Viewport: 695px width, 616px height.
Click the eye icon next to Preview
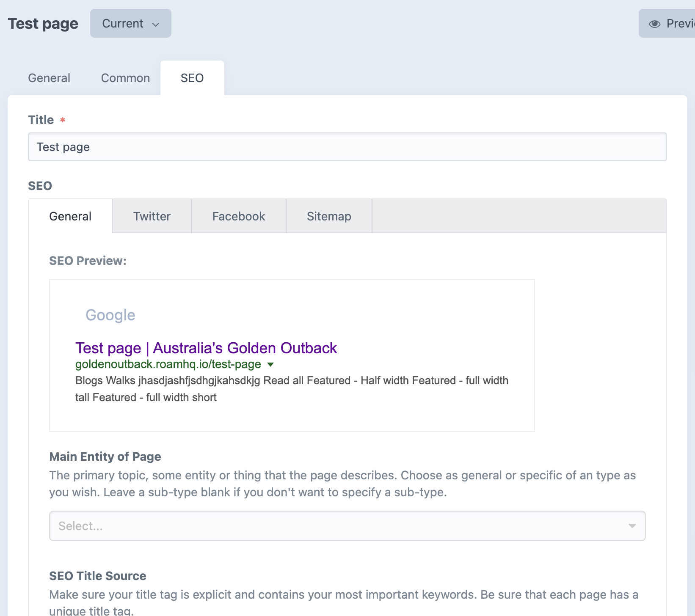[654, 24]
